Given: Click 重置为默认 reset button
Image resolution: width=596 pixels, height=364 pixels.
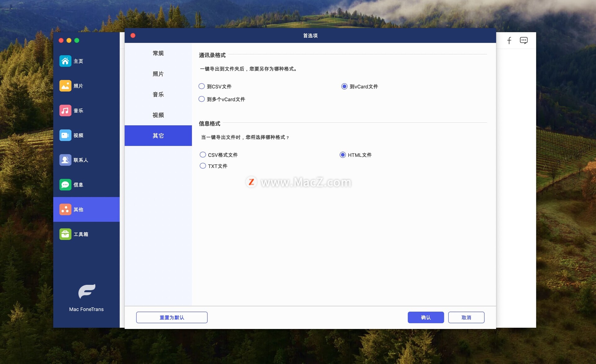Looking at the screenshot, I should (172, 317).
